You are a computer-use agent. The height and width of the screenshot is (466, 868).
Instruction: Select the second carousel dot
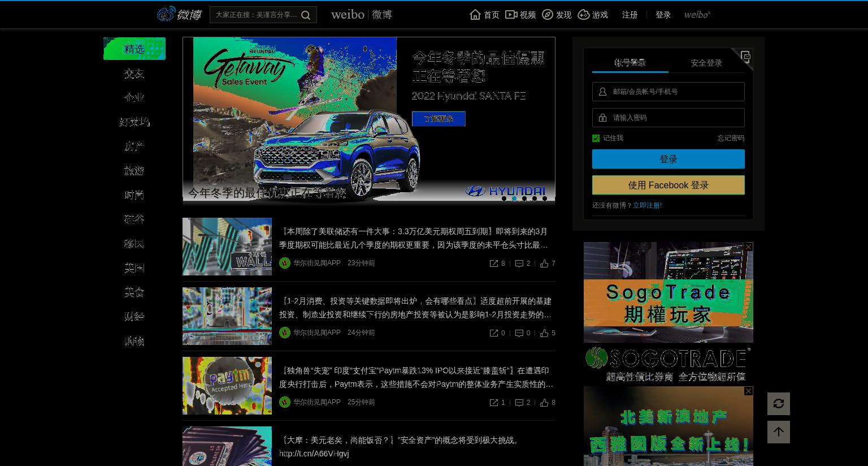[x=514, y=199]
